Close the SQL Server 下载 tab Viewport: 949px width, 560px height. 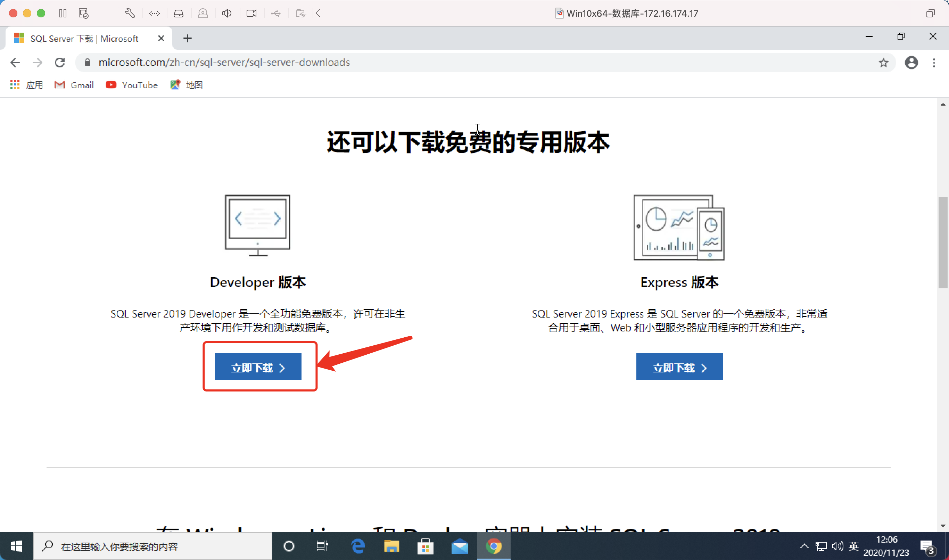161,39
